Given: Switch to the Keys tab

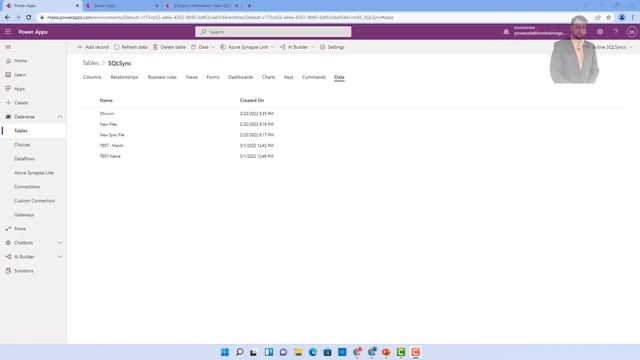Looking at the screenshot, I should [x=288, y=77].
